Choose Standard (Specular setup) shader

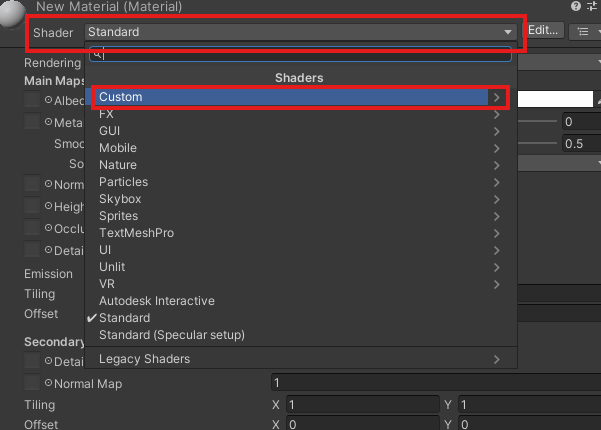tap(172, 335)
